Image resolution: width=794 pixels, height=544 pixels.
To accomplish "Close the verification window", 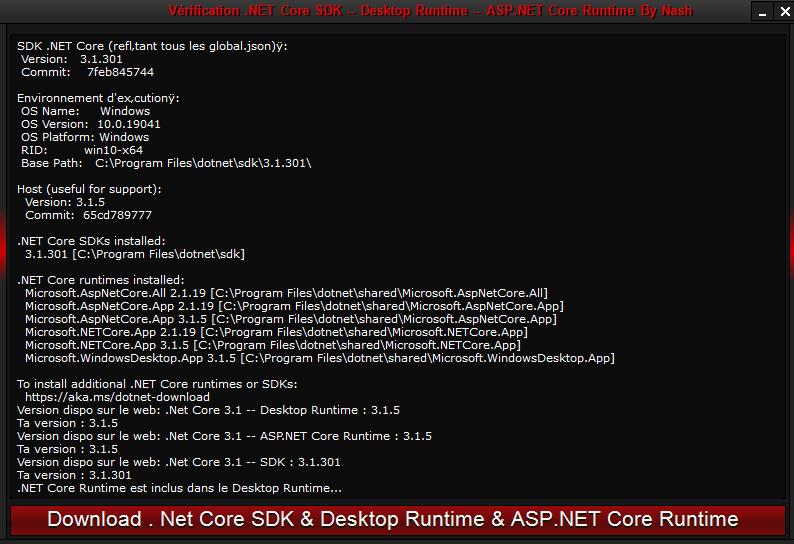I will point(784,11).
